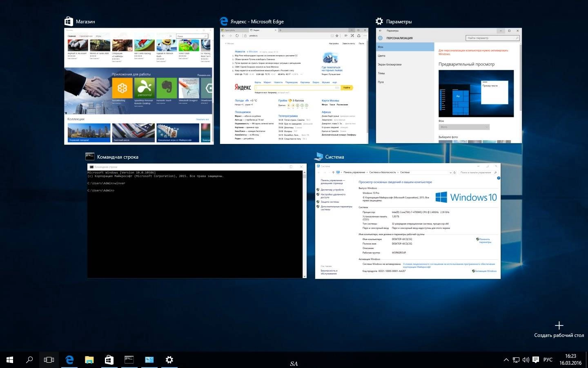Show hidden tray icons chevron
Viewport: 588px width, 368px height.
(x=506, y=360)
